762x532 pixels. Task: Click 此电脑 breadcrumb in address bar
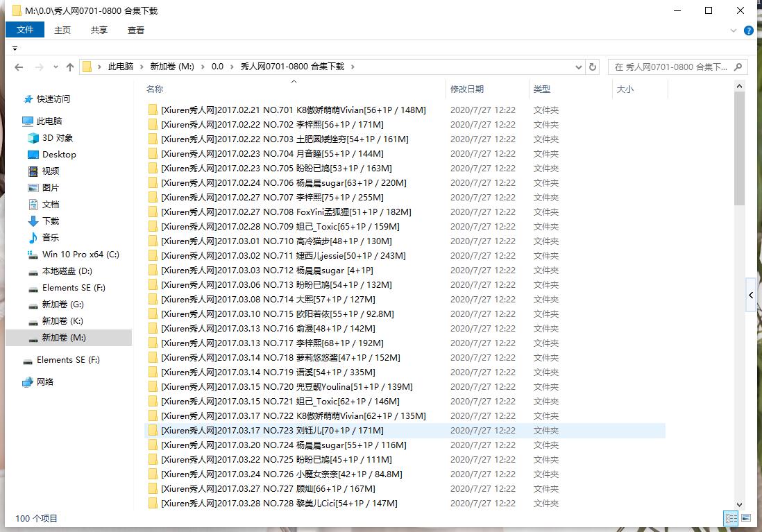[x=121, y=67]
